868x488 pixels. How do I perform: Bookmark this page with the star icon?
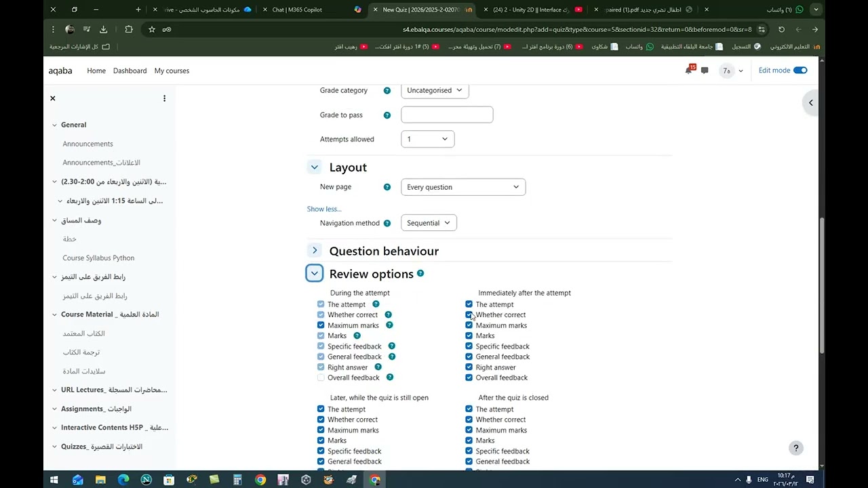click(x=151, y=29)
